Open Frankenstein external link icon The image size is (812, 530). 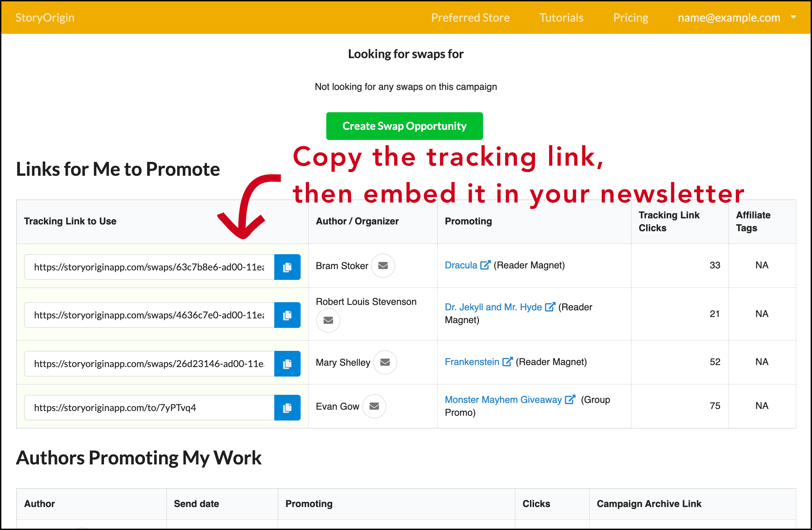[507, 361]
